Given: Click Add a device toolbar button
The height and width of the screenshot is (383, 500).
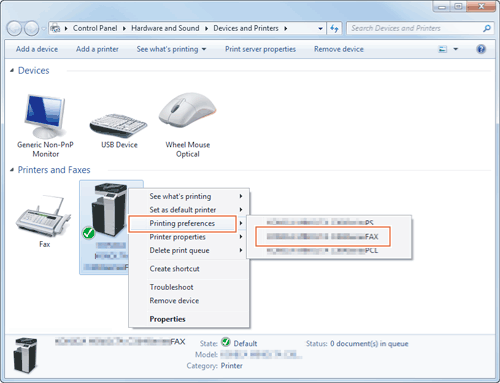Looking at the screenshot, I should click(x=37, y=49).
